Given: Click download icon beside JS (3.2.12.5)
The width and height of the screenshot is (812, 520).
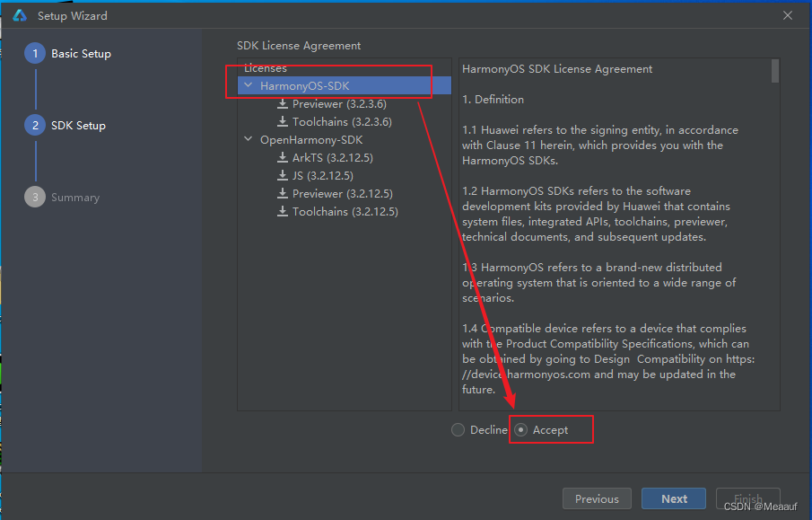Looking at the screenshot, I should point(283,175).
